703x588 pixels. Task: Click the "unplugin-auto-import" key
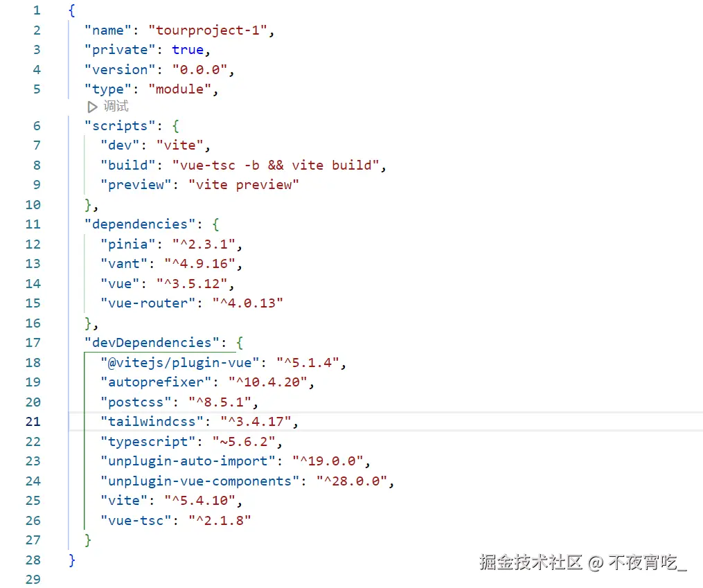pos(188,461)
